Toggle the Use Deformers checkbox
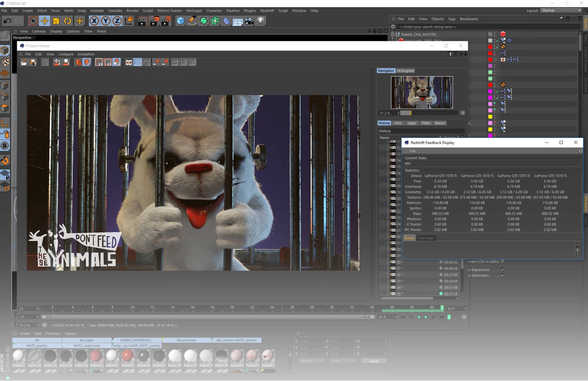The width and height of the screenshot is (588, 381). pos(503,275)
